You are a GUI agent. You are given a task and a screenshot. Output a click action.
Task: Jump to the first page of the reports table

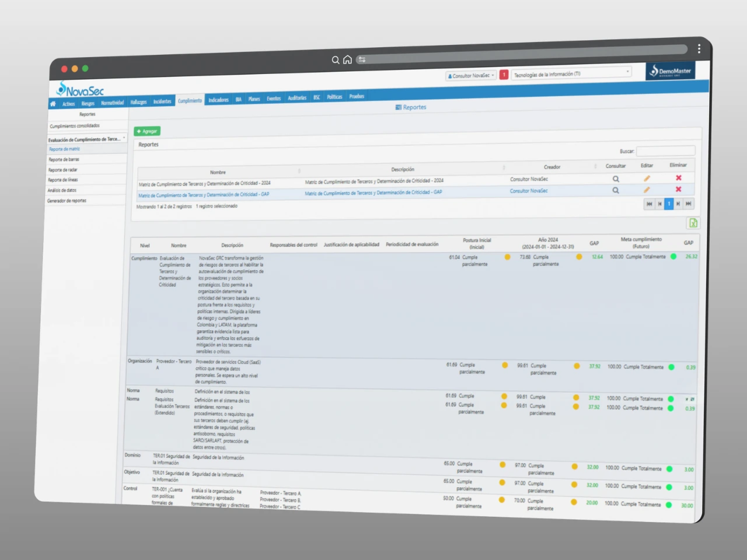(649, 204)
